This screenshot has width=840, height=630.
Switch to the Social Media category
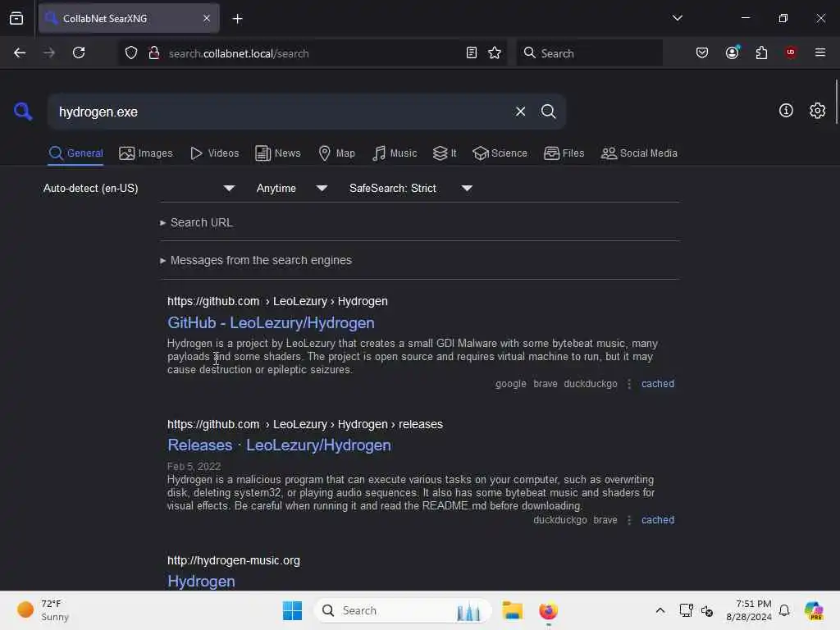coord(639,153)
